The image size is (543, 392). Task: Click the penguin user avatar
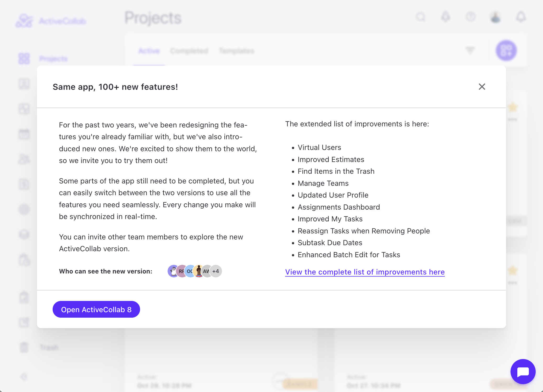173,271
